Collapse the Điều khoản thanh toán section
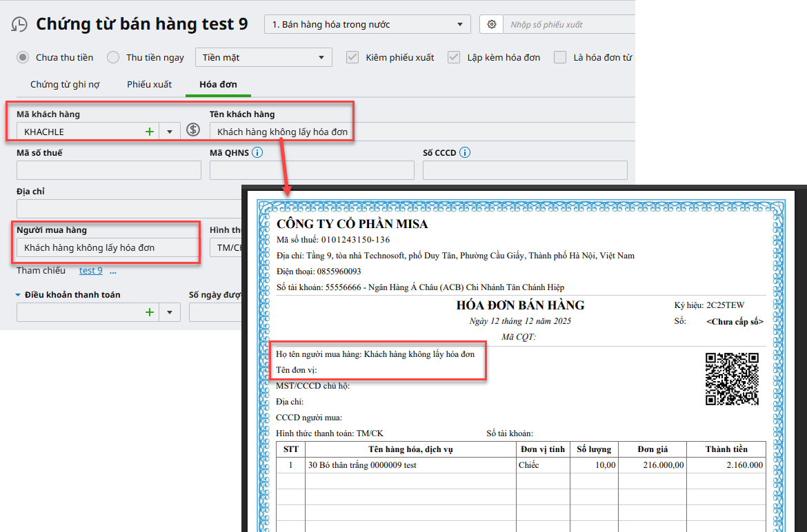807x532 pixels. point(19,295)
